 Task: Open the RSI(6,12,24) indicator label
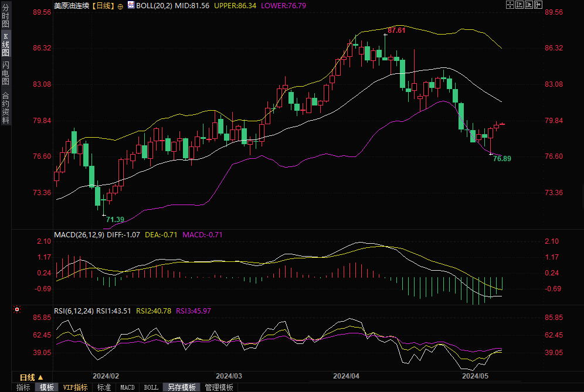(x=74, y=311)
